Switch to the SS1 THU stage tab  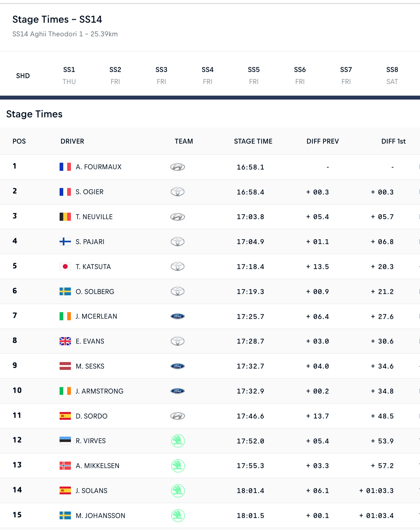69,76
